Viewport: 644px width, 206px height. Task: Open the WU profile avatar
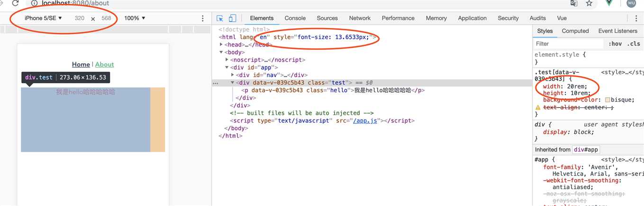point(631,3)
